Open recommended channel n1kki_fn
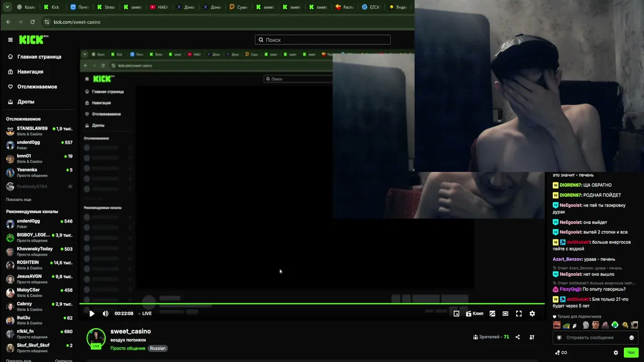 point(39,334)
